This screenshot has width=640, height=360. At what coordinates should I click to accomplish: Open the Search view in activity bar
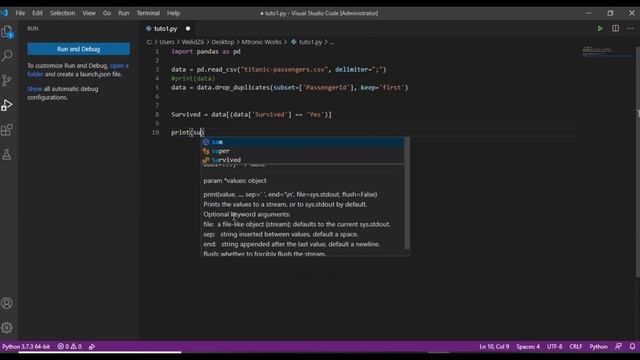[7, 56]
